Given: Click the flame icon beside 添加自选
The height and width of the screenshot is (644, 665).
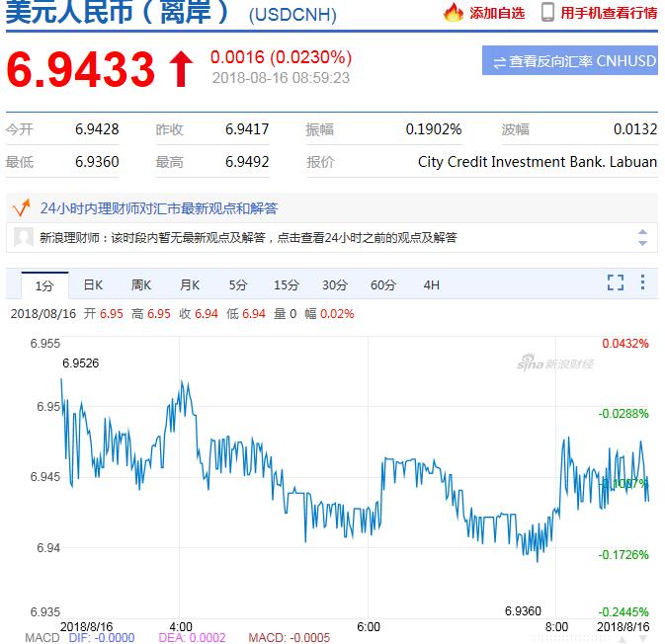Looking at the screenshot, I should pos(453,13).
